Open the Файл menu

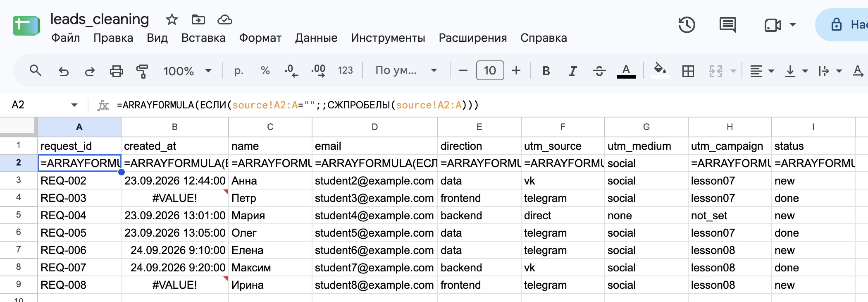[65, 38]
